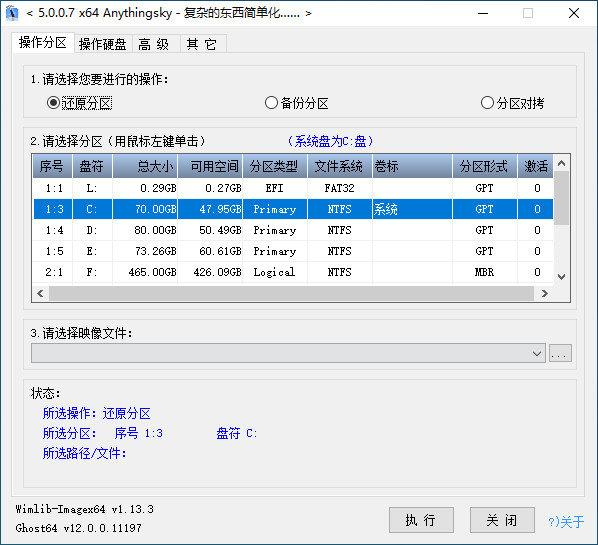
Task: Select the 还原分区 radio button
Action: coord(79,103)
